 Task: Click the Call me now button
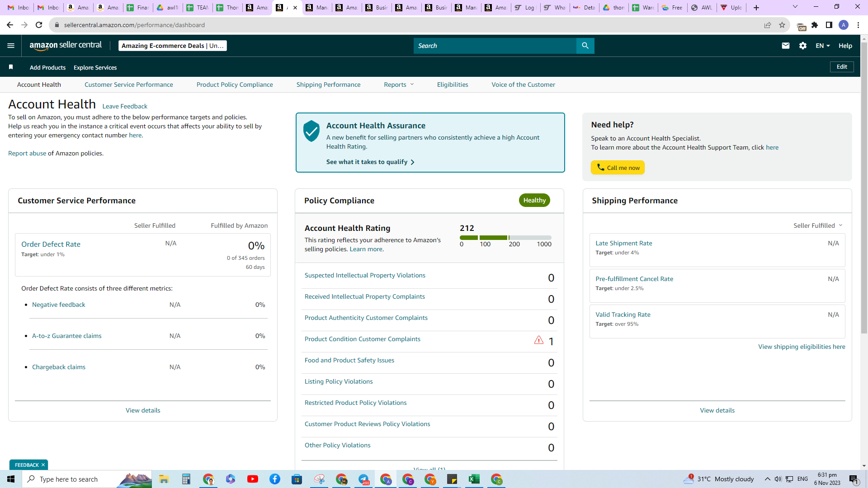618,168
